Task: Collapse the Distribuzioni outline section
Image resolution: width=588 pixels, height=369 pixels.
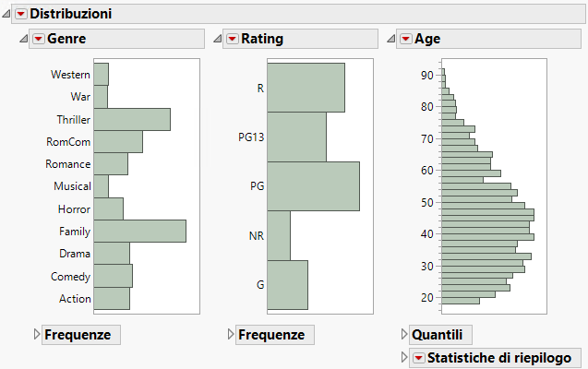Action: (x=7, y=14)
